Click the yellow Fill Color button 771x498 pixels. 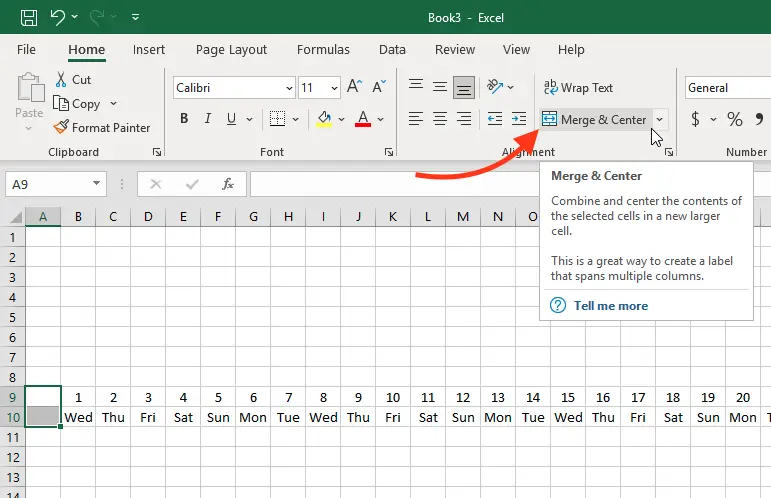(x=324, y=119)
